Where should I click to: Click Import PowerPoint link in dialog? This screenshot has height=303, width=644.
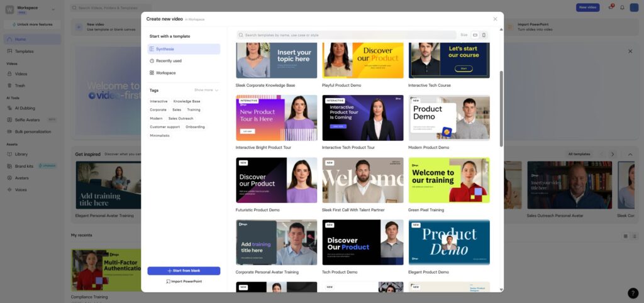pos(184,282)
